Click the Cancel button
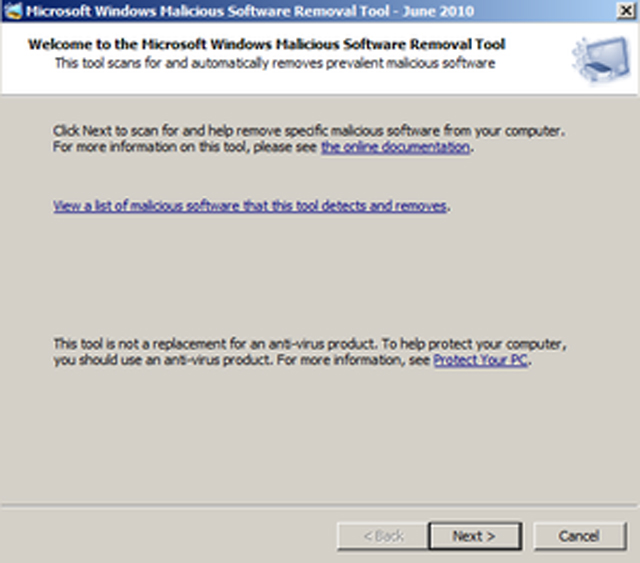 click(580, 536)
